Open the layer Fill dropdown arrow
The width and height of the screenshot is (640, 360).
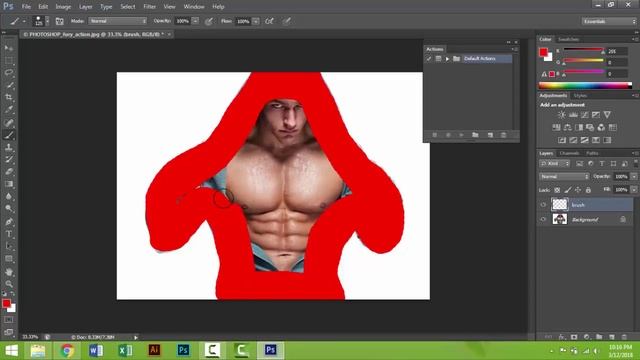tap(634, 190)
